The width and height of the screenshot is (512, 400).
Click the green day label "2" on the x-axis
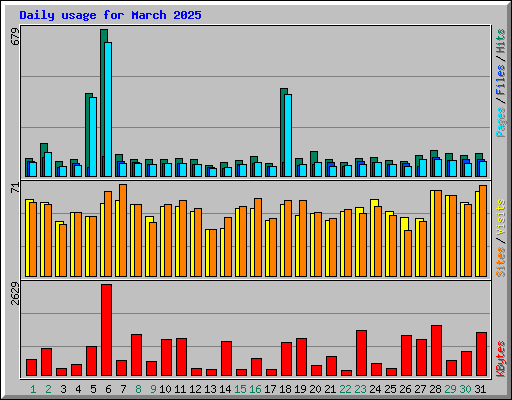click(48, 389)
